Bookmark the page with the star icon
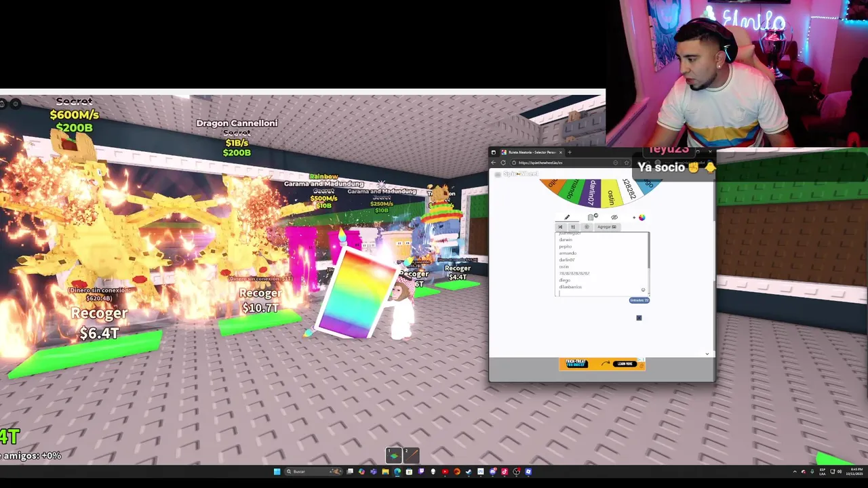 627,163
